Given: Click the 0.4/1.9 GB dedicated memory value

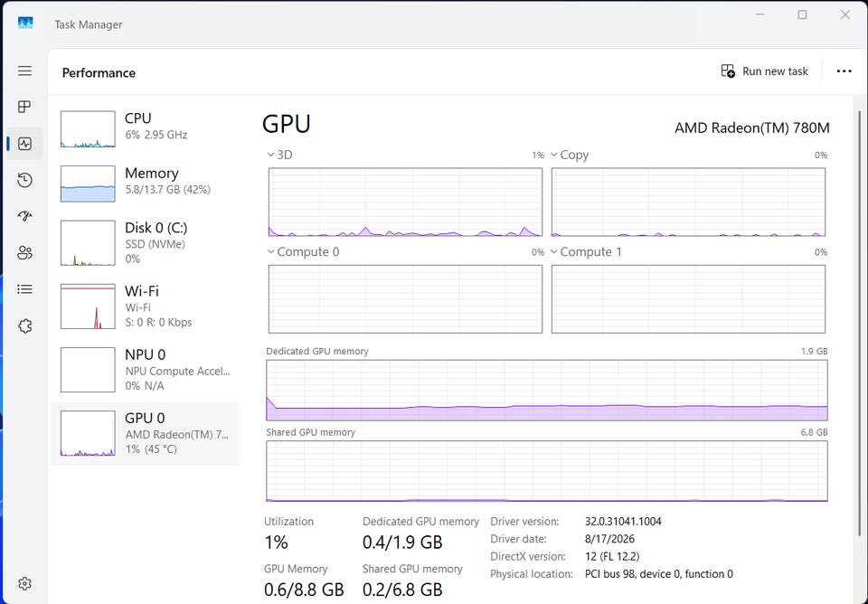Looking at the screenshot, I should point(402,543).
